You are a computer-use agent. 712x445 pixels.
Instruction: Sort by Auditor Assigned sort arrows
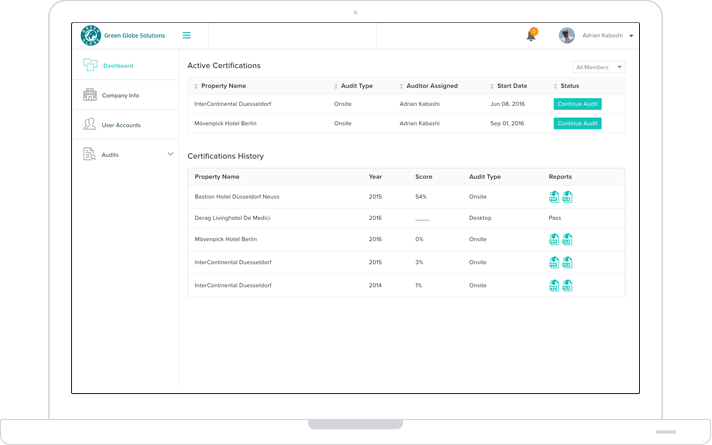click(x=401, y=86)
